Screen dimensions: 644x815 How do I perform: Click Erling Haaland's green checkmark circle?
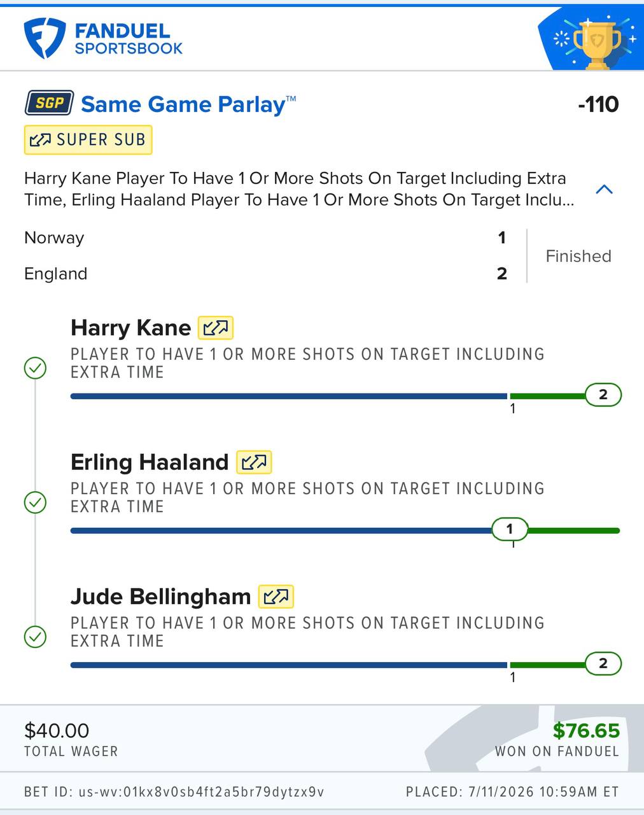tap(35, 502)
